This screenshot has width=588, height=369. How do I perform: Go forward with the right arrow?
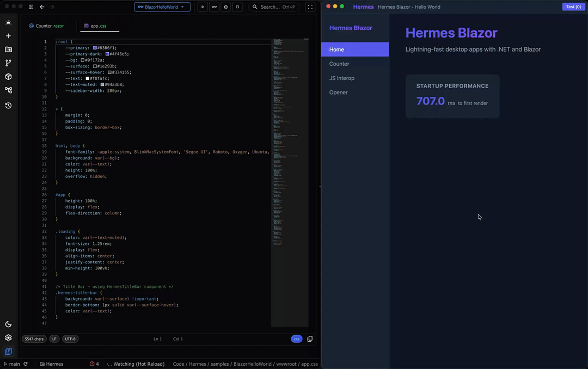point(52,7)
